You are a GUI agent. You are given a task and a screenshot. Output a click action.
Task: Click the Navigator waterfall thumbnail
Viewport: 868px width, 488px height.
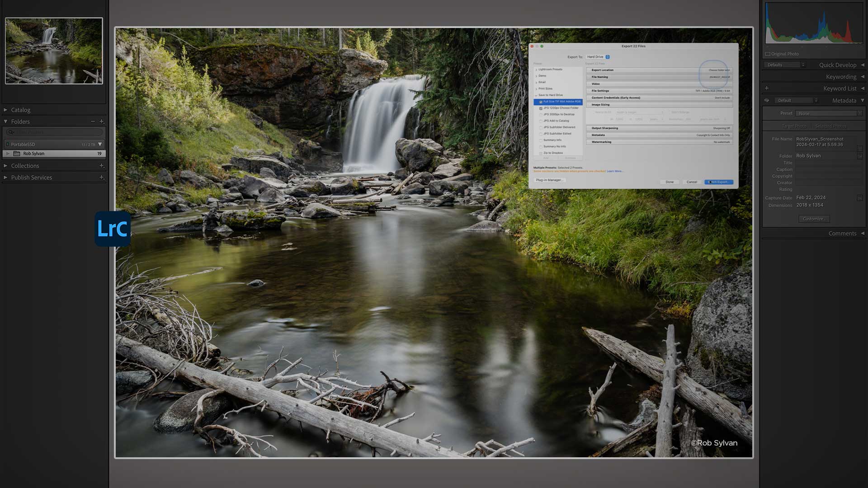click(54, 50)
